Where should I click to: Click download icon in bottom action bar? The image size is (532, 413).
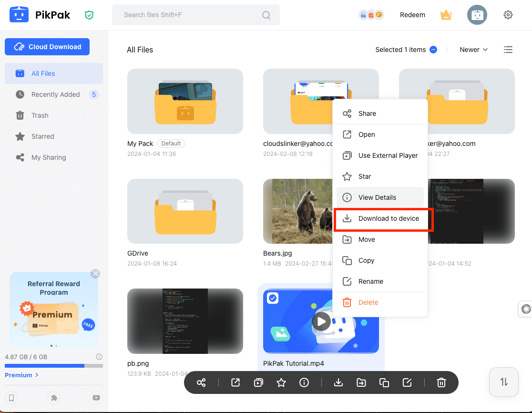pyautogui.click(x=338, y=383)
